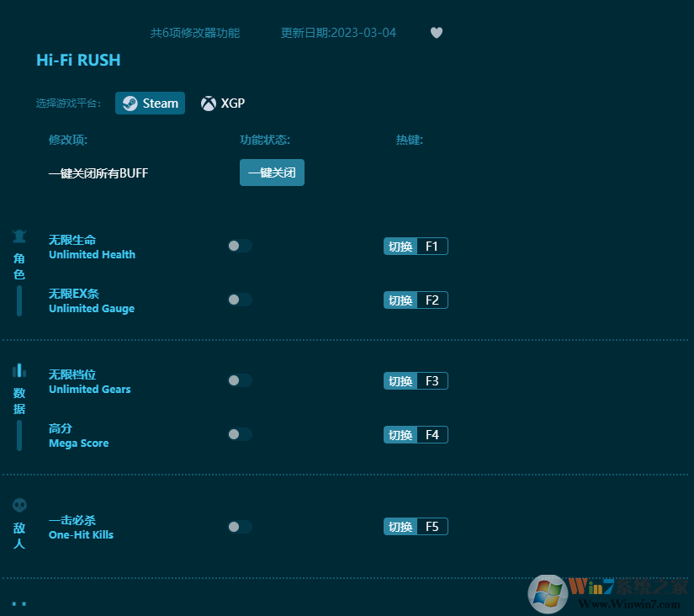694x616 pixels.
Task: Click the 更新日期:2023-03-04 text
Action: 339,33
